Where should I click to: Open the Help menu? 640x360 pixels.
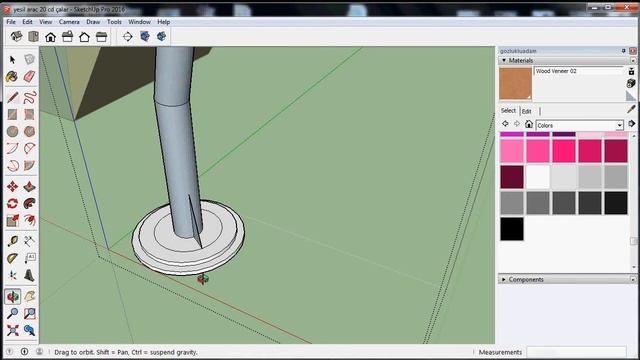pyautogui.click(x=164, y=22)
